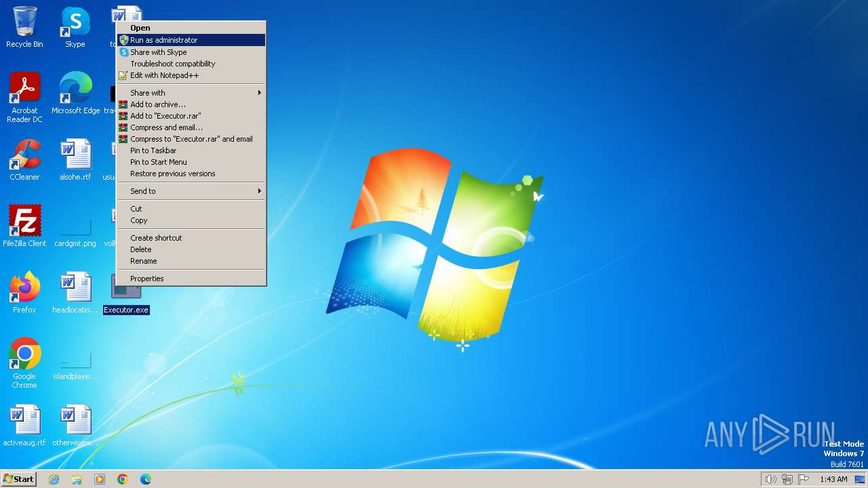
Task: Open the Recycle Bin desktop icon
Action: (24, 27)
